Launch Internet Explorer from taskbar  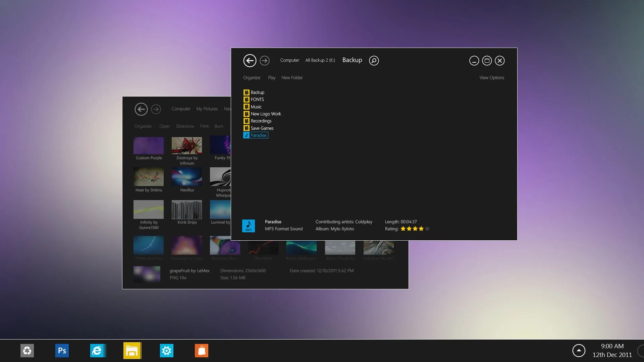(x=98, y=351)
